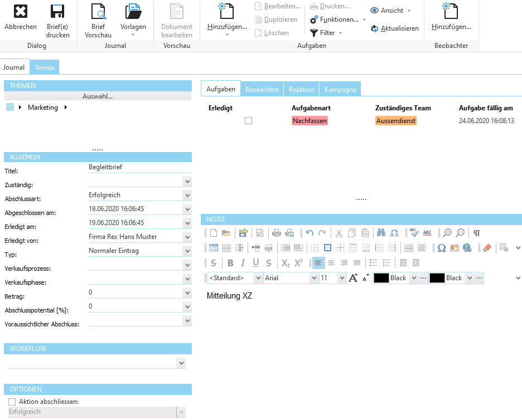Image resolution: width=522 pixels, height=420 pixels.
Task: Toggle the Erledigt checkbox in the Aufgaben list
Action: pos(248,120)
